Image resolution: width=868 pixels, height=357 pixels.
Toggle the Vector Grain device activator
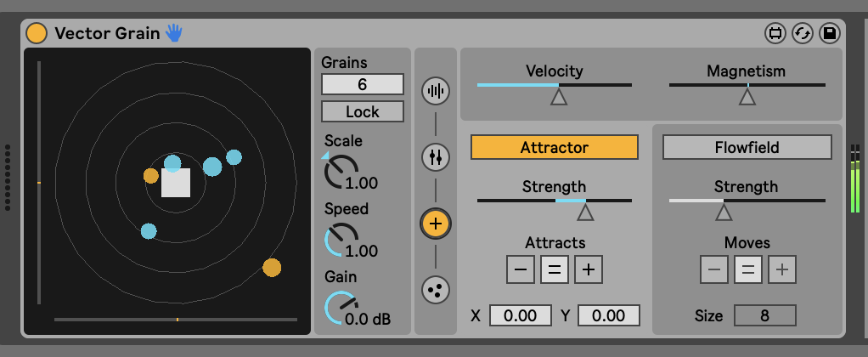point(36,33)
